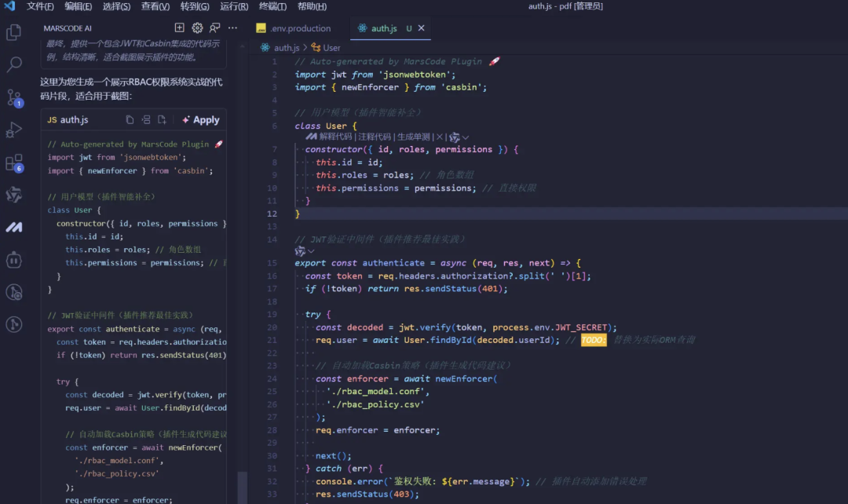
Task: Copy the auth.js code snippet
Action: click(x=130, y=120)
